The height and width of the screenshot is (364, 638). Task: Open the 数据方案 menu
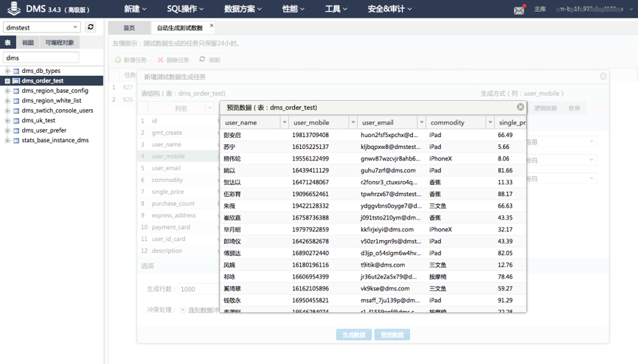[243, 9]
